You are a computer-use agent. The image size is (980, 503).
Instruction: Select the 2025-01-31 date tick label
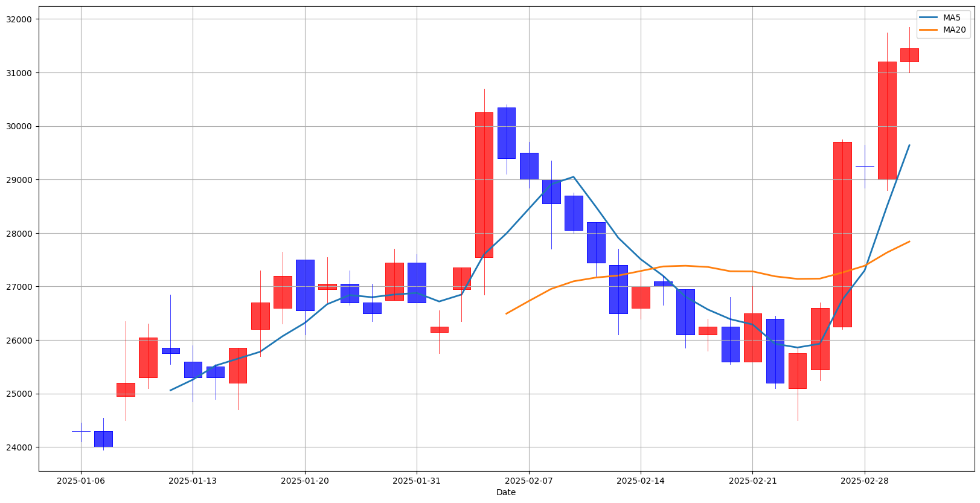(x=417, y=481)
